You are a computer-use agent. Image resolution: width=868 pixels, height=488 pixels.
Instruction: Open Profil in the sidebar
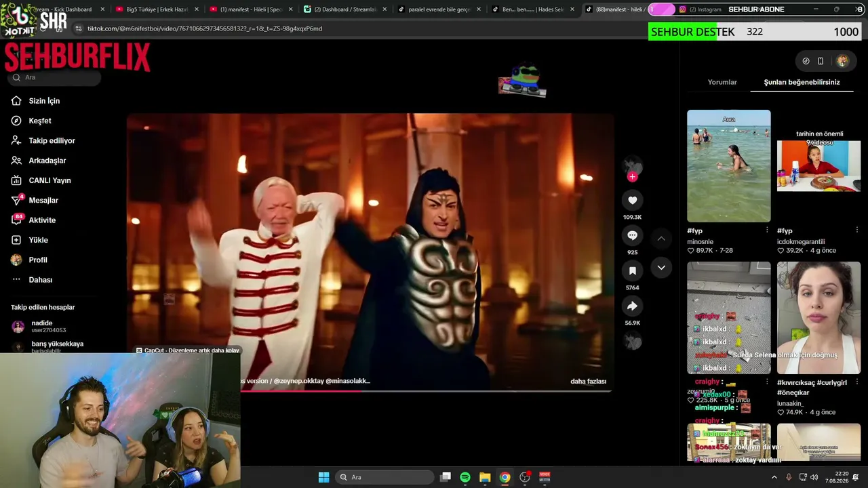[38, 260]
